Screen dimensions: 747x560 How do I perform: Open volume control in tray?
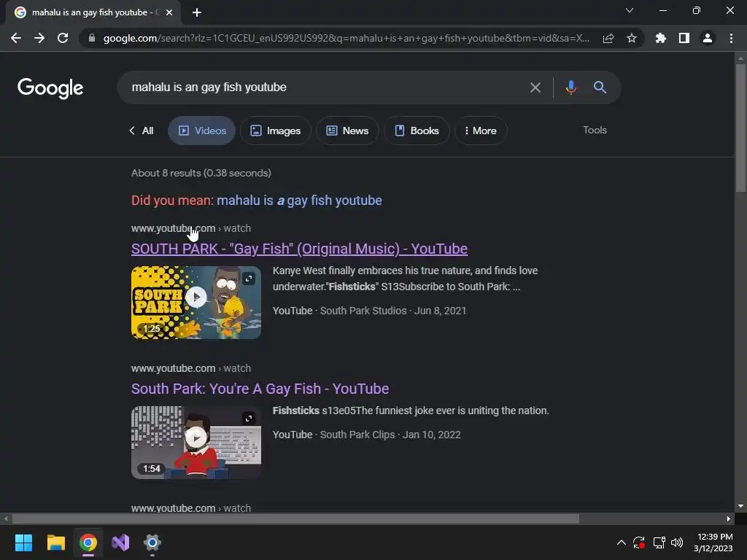point(677,542)
